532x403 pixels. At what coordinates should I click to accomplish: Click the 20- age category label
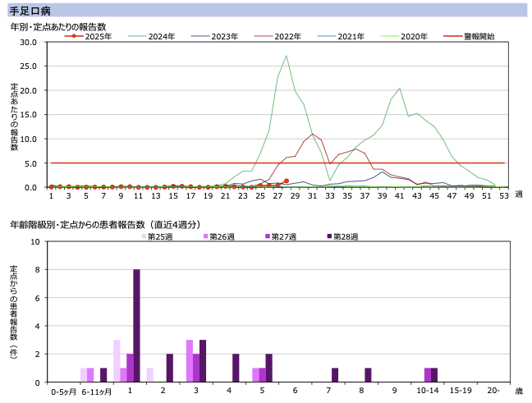pos(493,391)
